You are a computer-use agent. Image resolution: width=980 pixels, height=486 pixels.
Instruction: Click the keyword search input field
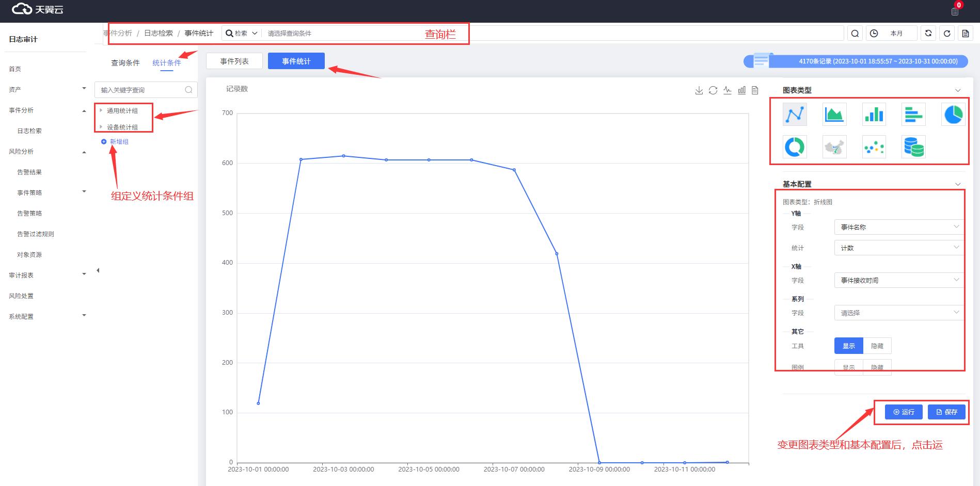[x=141, y=90]
